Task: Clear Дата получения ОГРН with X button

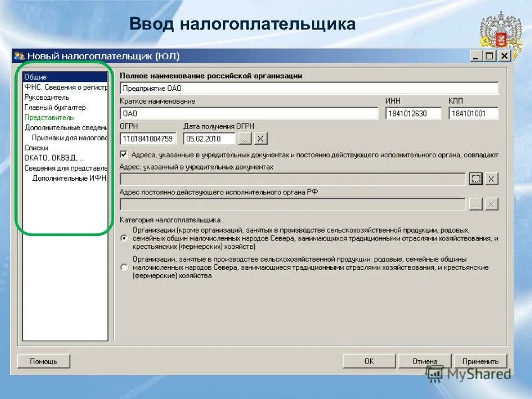Action: click(x=260, y=138)
